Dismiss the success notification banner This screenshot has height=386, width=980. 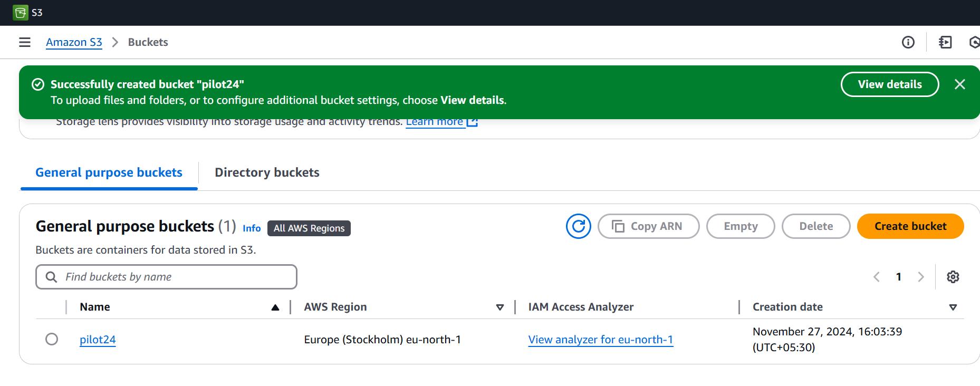coord(959,84)
